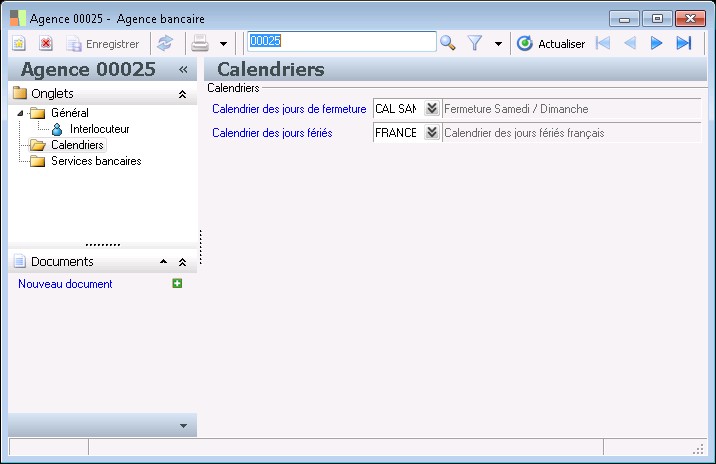The width and height of the screenshot is (716, 464).
Task: Open the filter dropdown arrow
Action: 498,44
